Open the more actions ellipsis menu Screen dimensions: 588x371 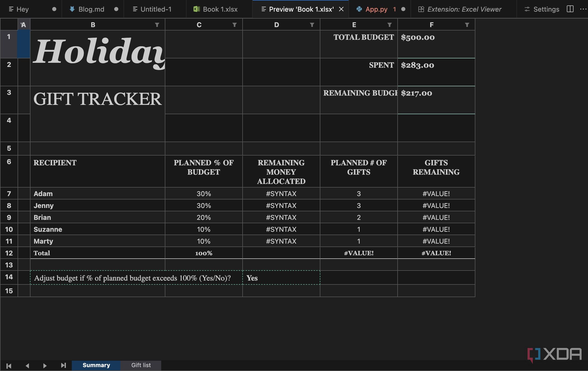pyautogui.click(x=583, y=9)
